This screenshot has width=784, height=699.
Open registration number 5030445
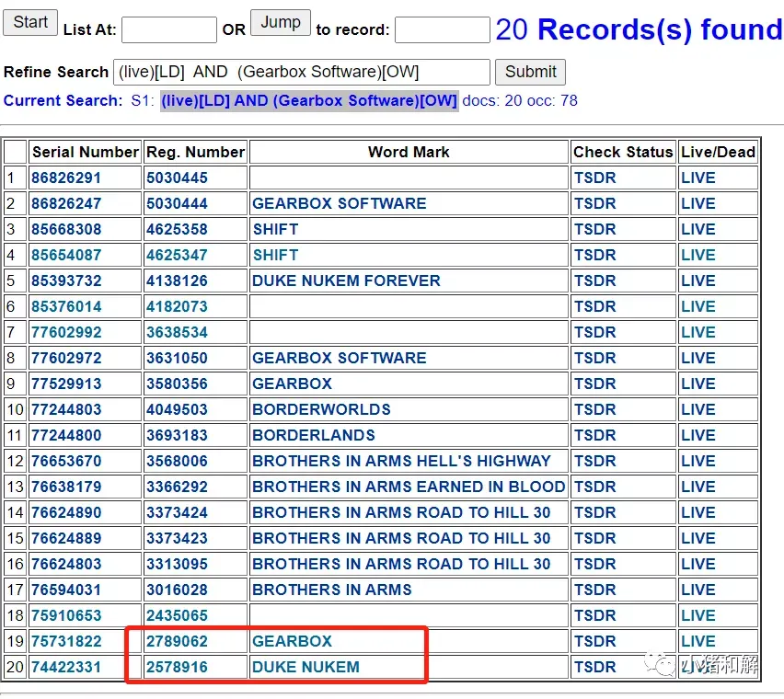click(x=177, y=178)
